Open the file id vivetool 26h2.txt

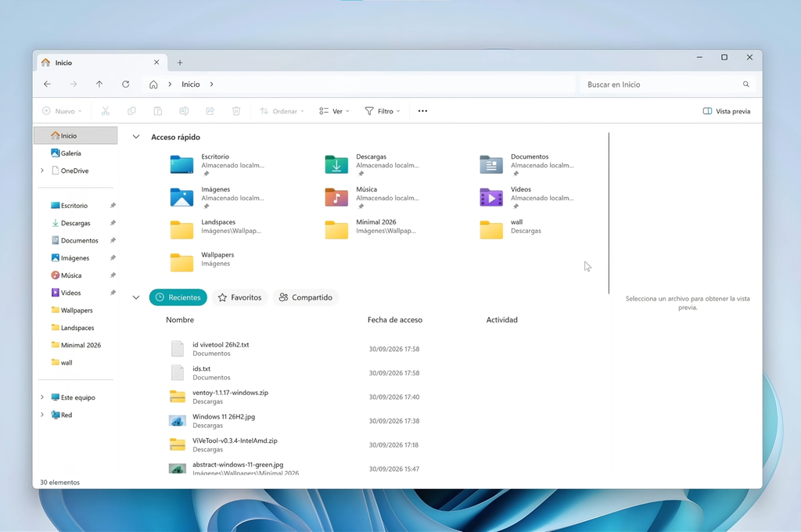[221, 344]
